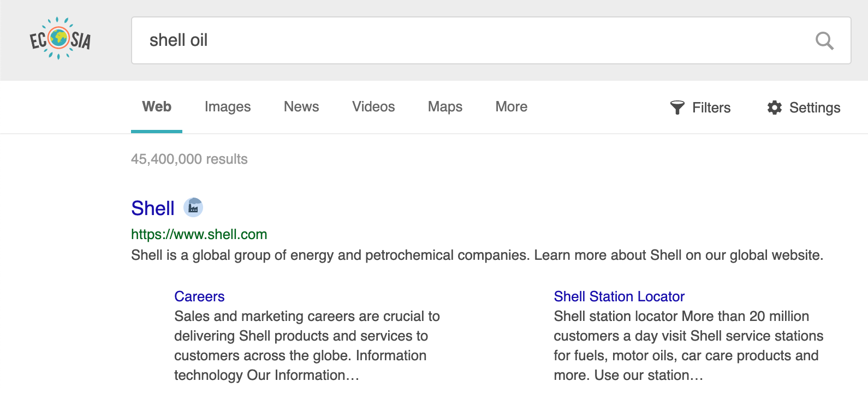Image resolution: width=868 pixels, height=393 pixels.
Task: Open the Videos tab
Action: (x=373, y=107)
